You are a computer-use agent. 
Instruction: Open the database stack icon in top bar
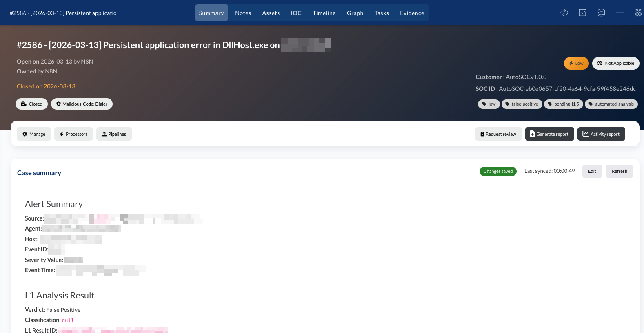601,13
